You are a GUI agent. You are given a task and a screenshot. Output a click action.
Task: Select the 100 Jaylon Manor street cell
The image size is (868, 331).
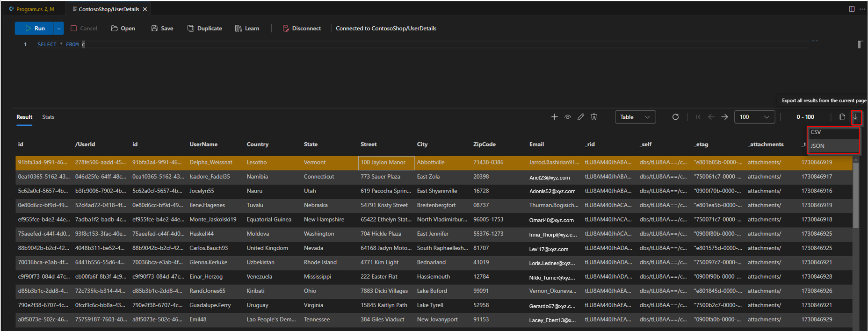(386, 163)
